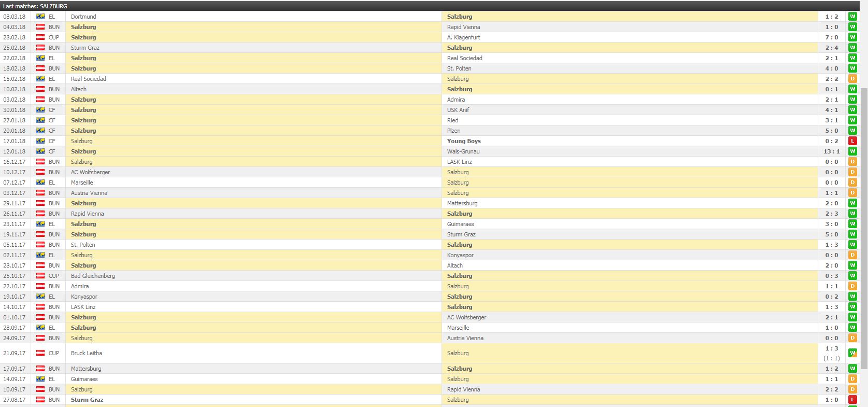The image size is (868, 407).
Task: Click the flag icon on 21.09.17 CUP row
Action: (40, 353)
